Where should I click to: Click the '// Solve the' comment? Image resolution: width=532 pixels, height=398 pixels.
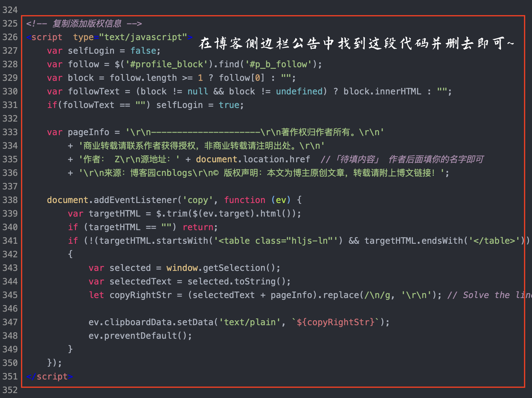(x=478, y=295)
